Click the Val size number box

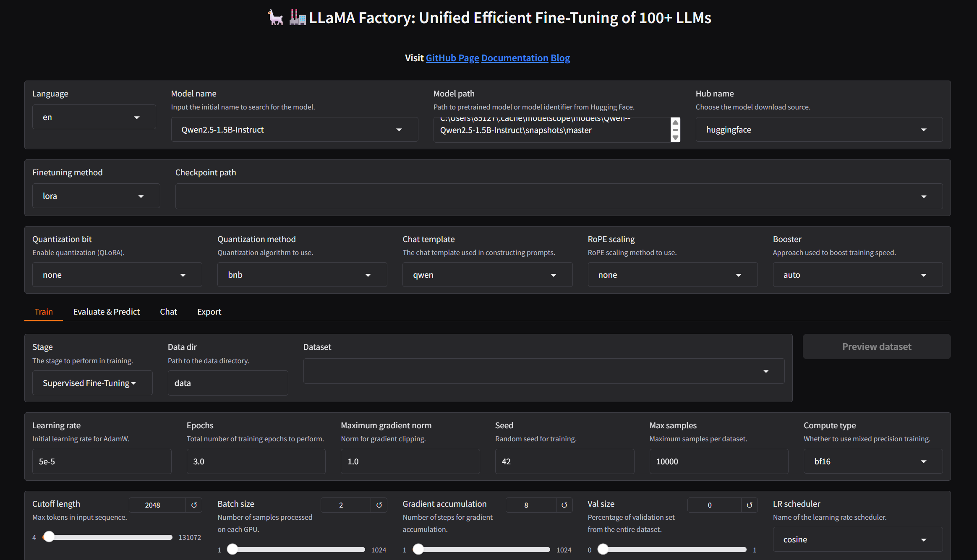coord(714,505)
